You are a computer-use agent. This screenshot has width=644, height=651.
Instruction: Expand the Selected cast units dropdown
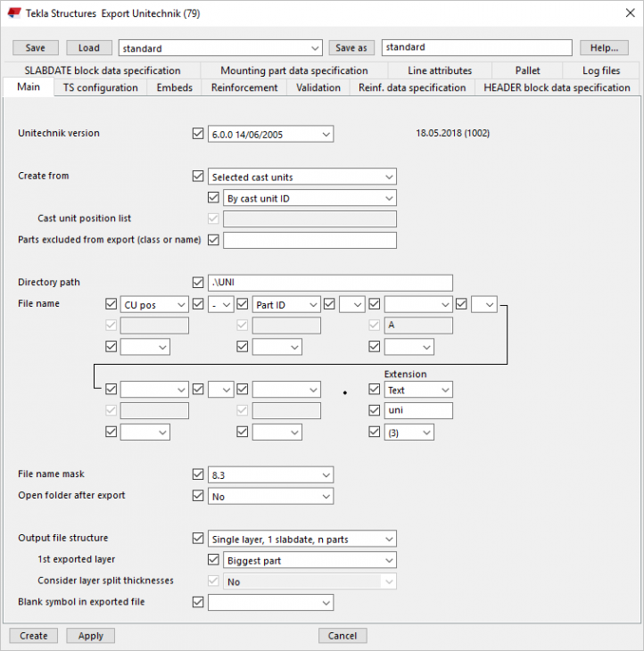tap(301, 177)
